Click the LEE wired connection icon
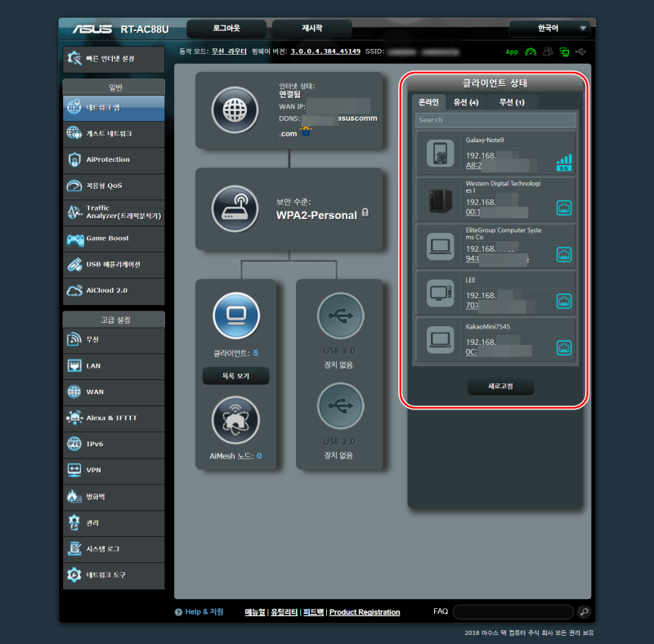This screenshot has height=644, width=654. click(564, 301)
